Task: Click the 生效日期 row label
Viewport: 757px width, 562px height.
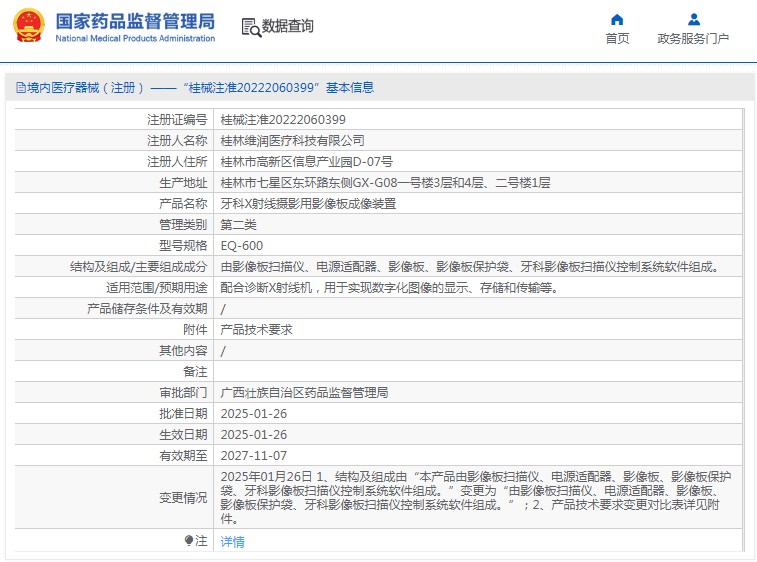Action: 183,435
